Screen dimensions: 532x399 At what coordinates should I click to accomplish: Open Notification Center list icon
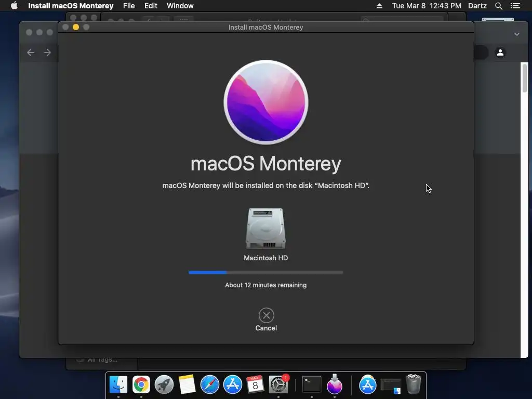(x=515, y=6)
